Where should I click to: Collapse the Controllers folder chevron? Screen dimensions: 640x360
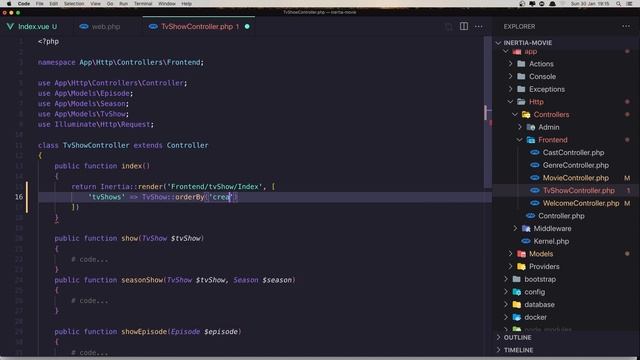click(515, 114)
